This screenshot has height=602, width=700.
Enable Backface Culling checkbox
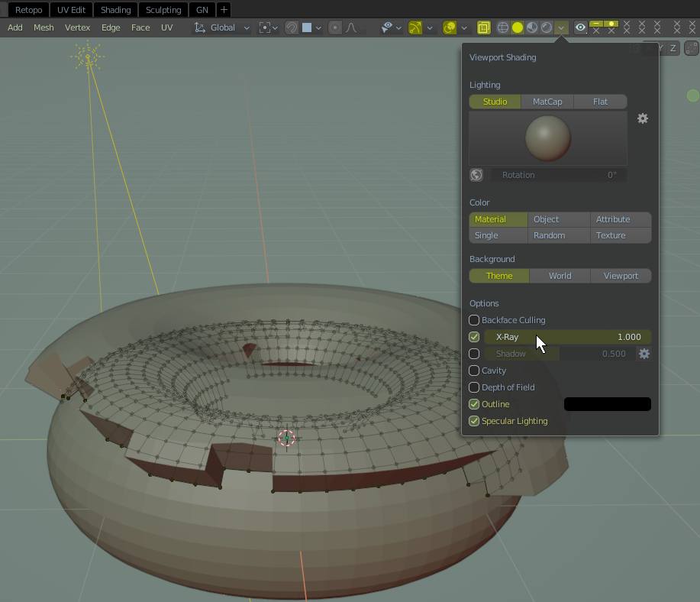click(474, 320)
